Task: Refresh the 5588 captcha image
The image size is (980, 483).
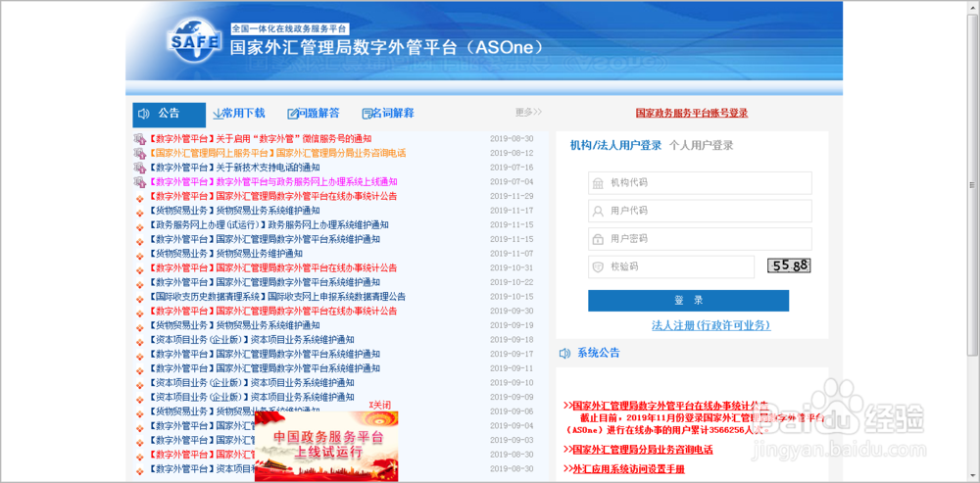Action: [x=789, y=266]
